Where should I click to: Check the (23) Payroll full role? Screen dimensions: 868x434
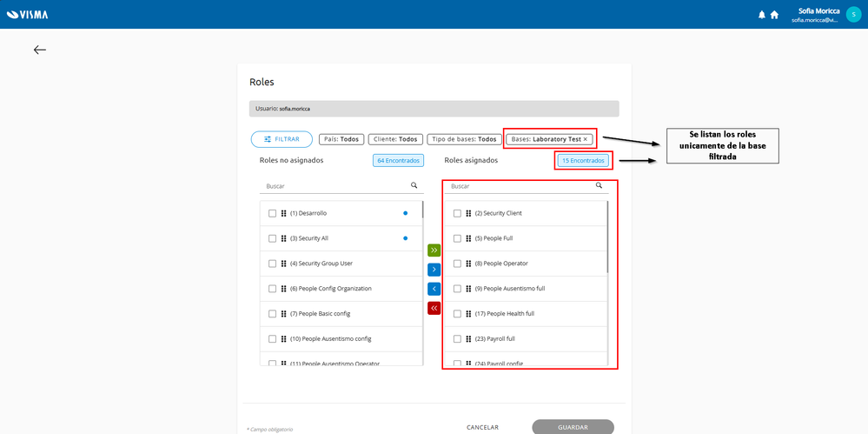click(x=457, y=338)
